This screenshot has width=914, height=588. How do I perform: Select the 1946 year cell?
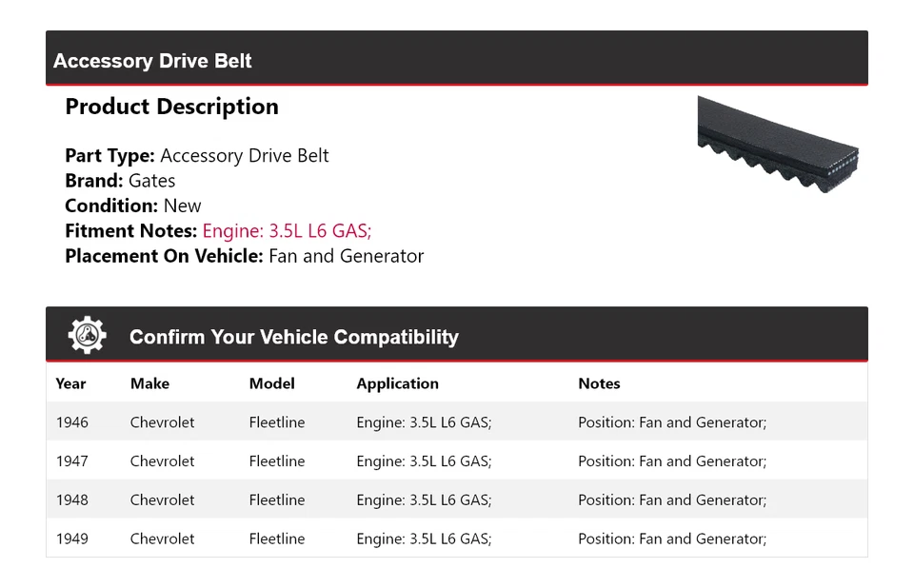pos(71,422)
